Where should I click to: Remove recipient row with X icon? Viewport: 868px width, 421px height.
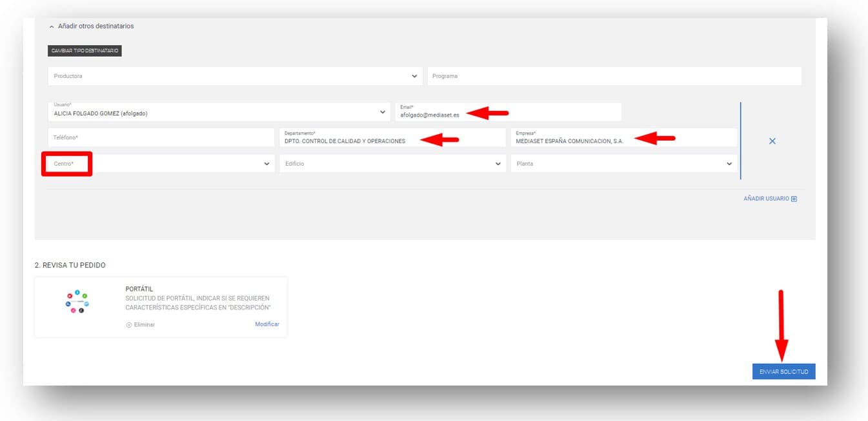[772, 141]
